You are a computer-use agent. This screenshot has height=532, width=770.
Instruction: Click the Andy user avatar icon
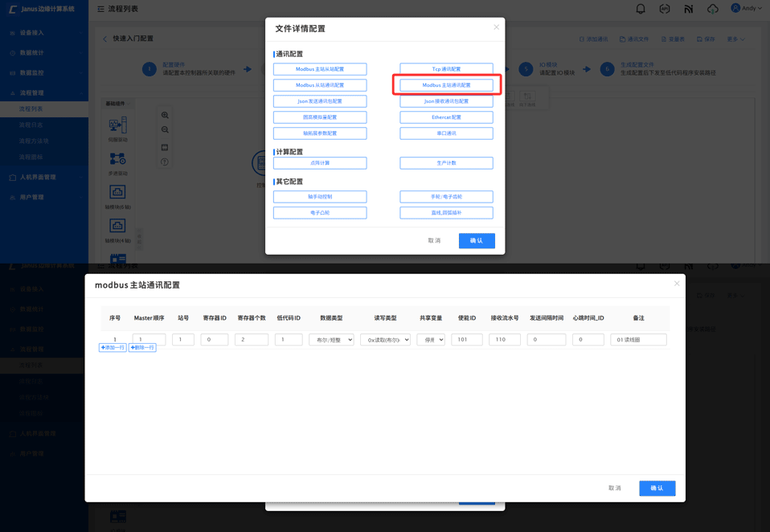(735, 8)
